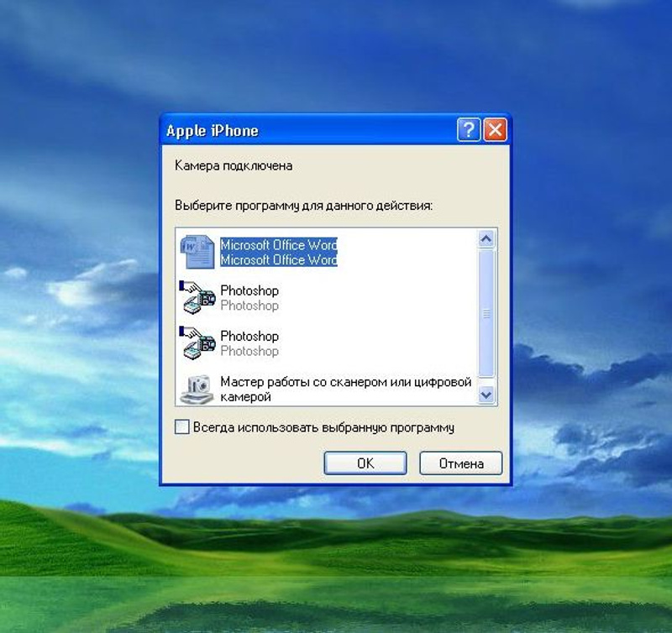672x633 pixels.
Task: Click the list's scroll down arrow
Action: point(486,394)
